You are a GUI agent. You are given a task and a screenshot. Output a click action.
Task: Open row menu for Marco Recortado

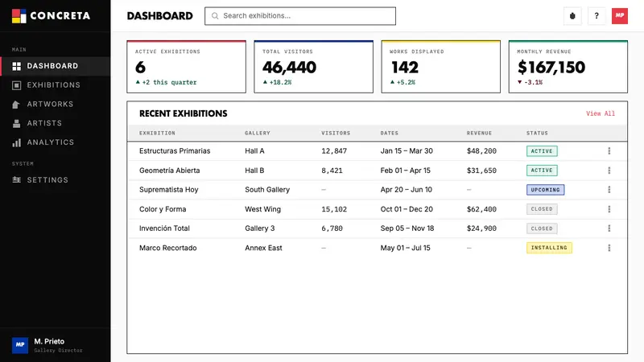[x=609, y=248]
